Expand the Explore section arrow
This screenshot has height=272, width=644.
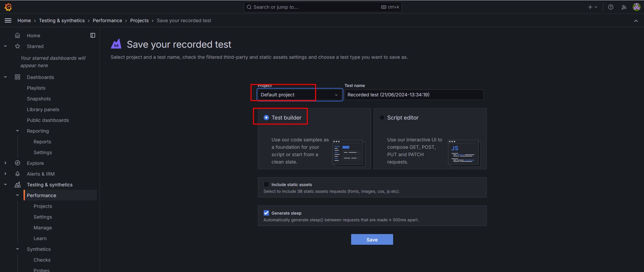(x=5, y=163)
